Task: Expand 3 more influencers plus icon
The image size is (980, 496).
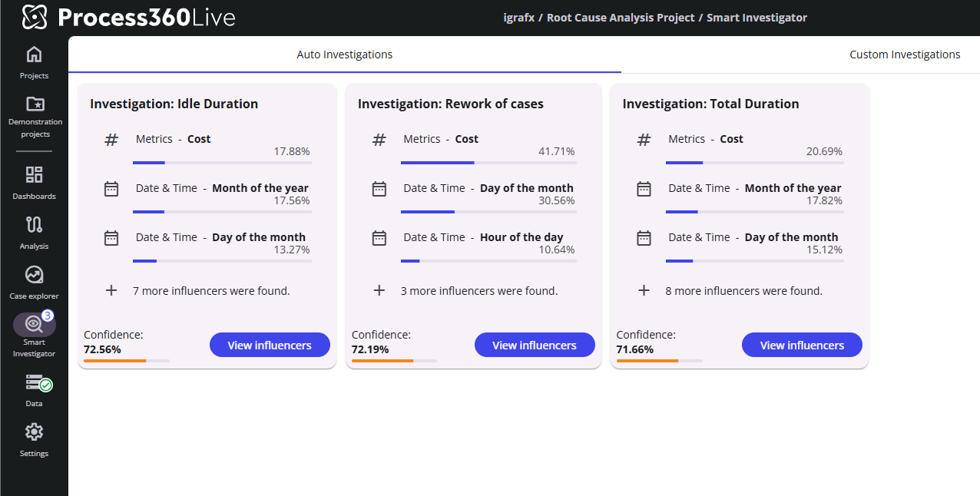Action: 379,291
